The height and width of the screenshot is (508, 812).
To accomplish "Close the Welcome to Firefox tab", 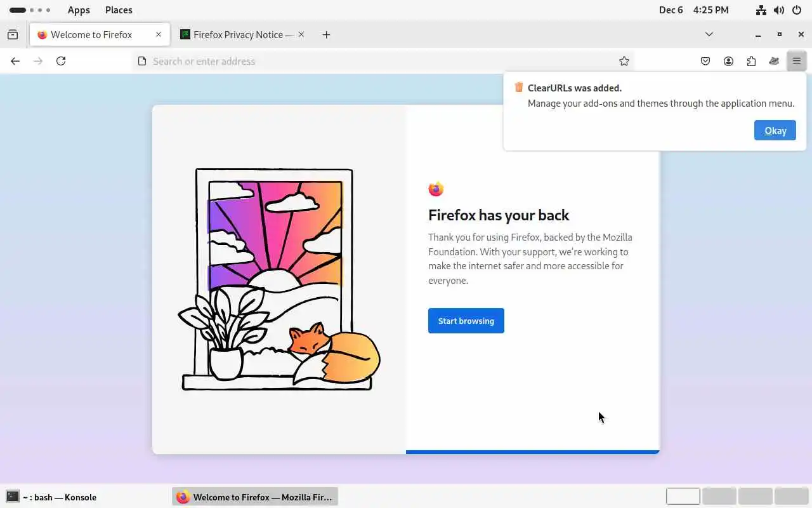I will (x=159, y=34).
